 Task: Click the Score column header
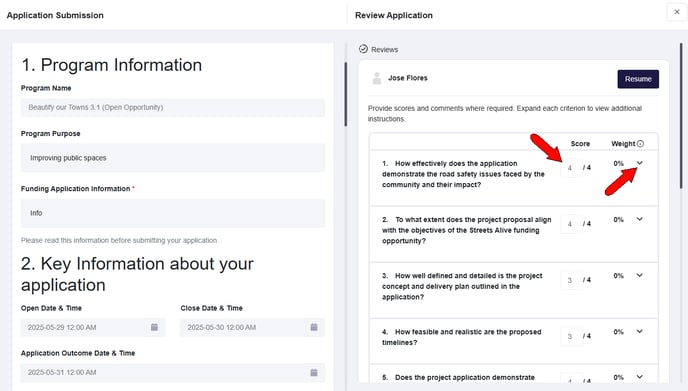coord(580,143)
